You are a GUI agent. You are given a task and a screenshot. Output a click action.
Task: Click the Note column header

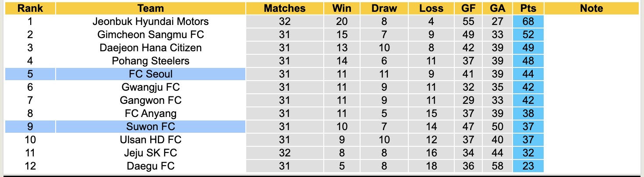[591, 8]
